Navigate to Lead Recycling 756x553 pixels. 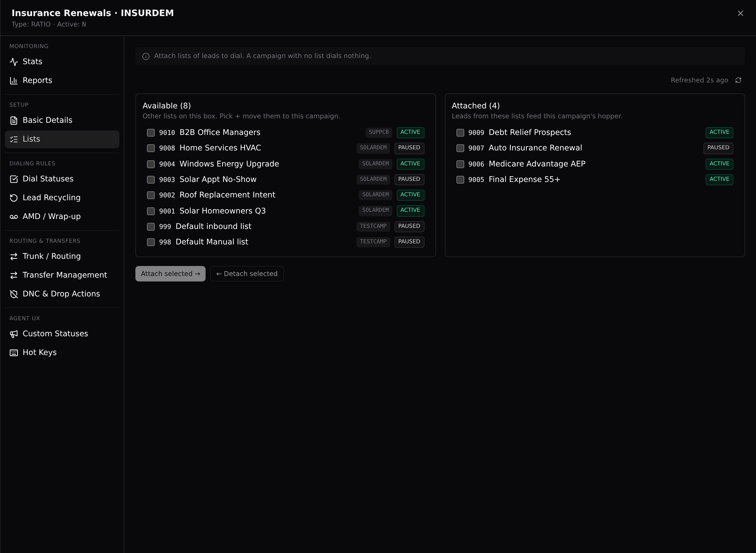coord(62,198)
